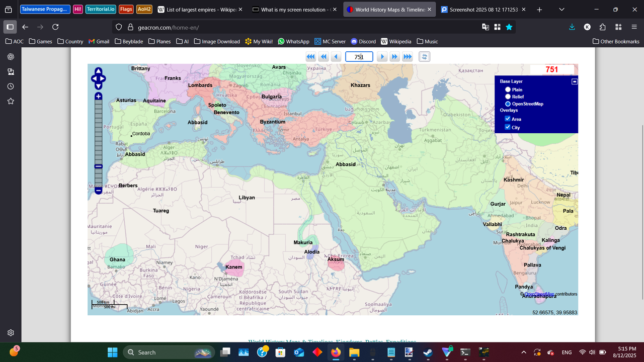Select the Relief base layer
Screen dimensions: 644x362
(x=508, y=97)
